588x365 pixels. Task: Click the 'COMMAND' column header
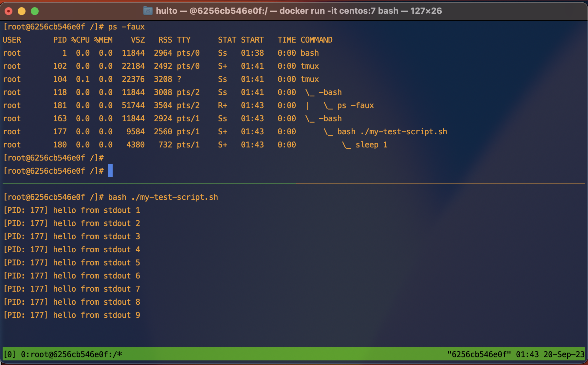point(317,40)
